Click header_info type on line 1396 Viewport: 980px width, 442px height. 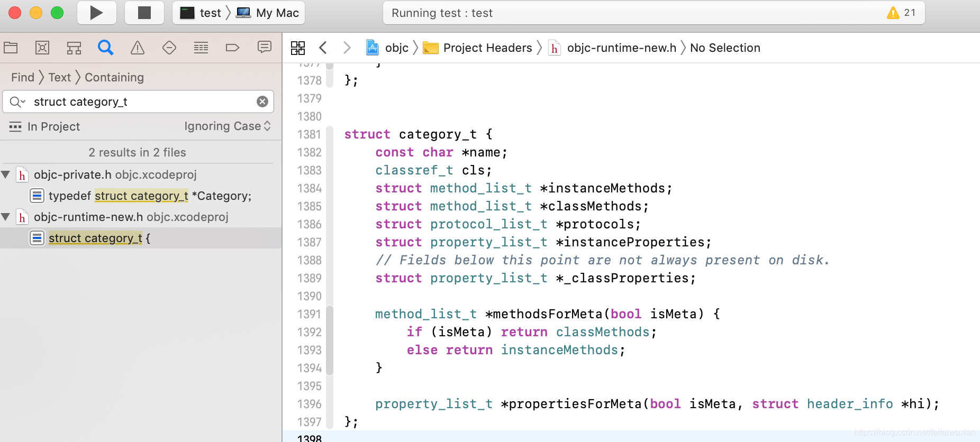coord(850,404)
